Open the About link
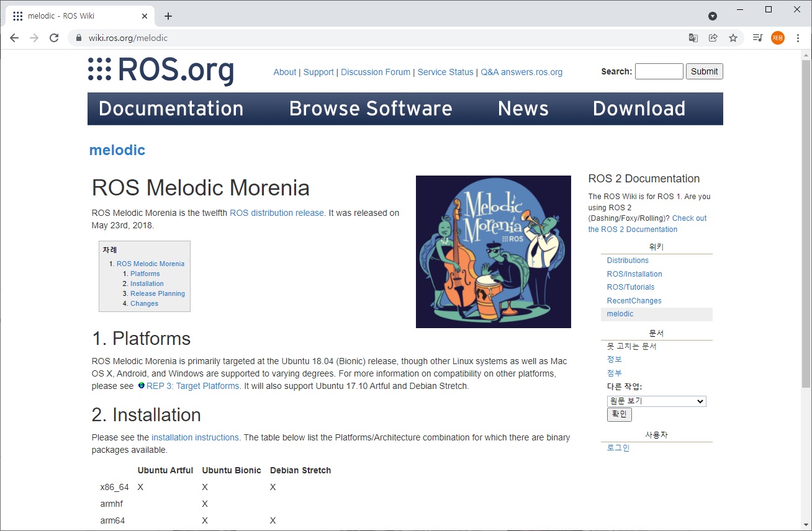This screenshot has width=812, height=531. coord(285,72)
